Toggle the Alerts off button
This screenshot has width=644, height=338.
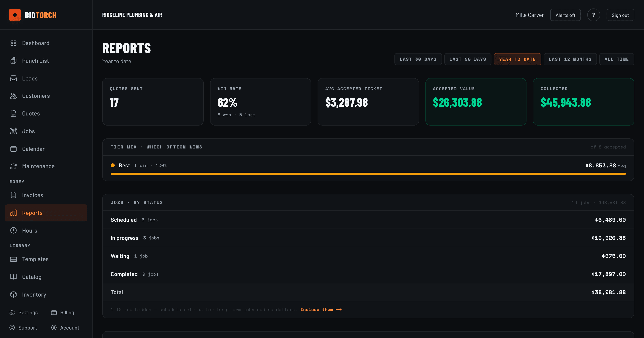coord(565,15)
